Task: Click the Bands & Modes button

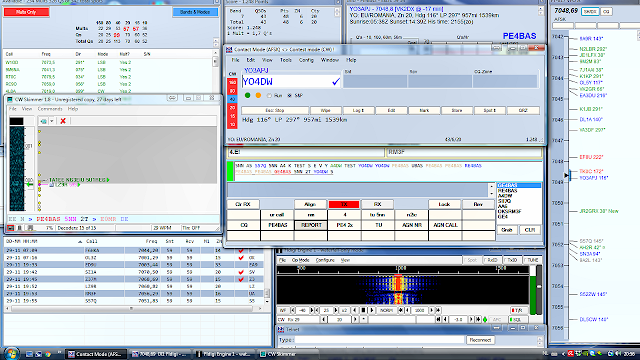Action: (195, 12)
